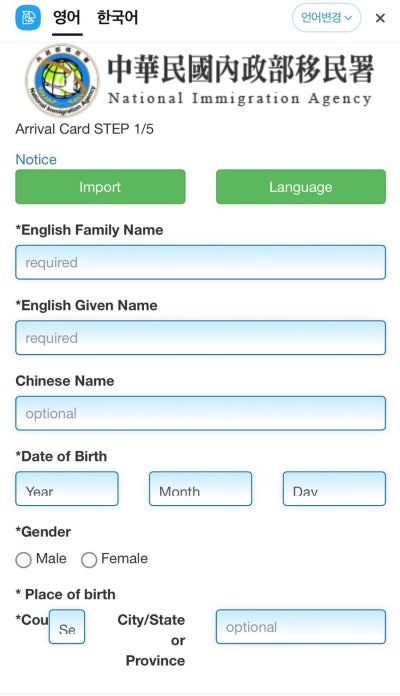Click the green Import button
The width and height of the screenshot is (400, 696).
click(x=100, y=187)
